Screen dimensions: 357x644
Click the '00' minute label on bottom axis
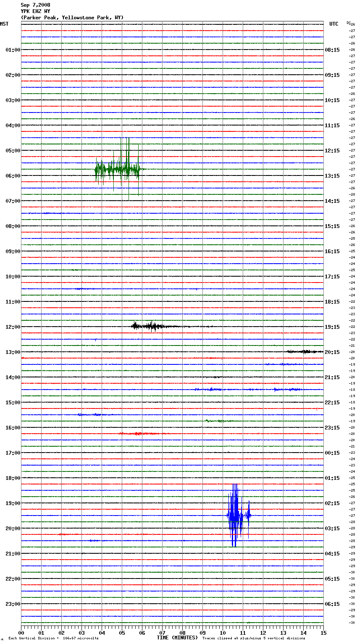(x=21, y=633)
